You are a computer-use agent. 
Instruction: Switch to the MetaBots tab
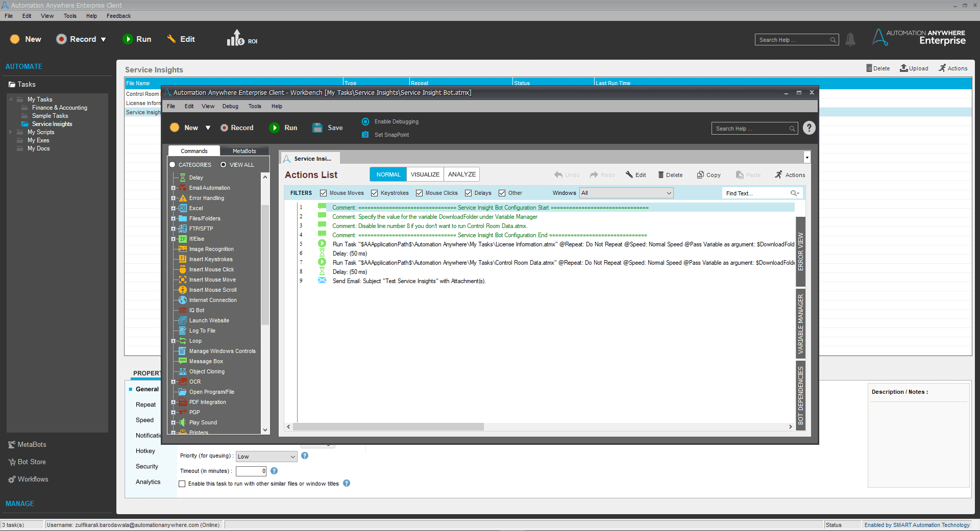(244, 151)
